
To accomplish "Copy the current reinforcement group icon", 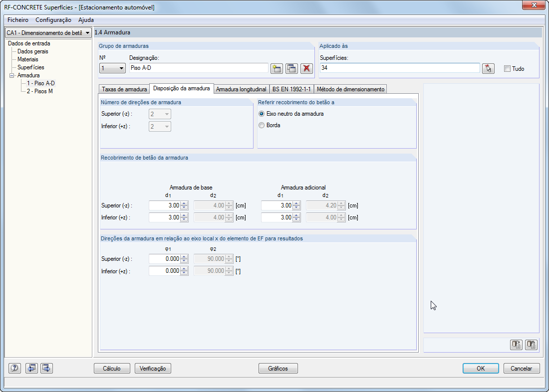I will (x=291, y=68).
